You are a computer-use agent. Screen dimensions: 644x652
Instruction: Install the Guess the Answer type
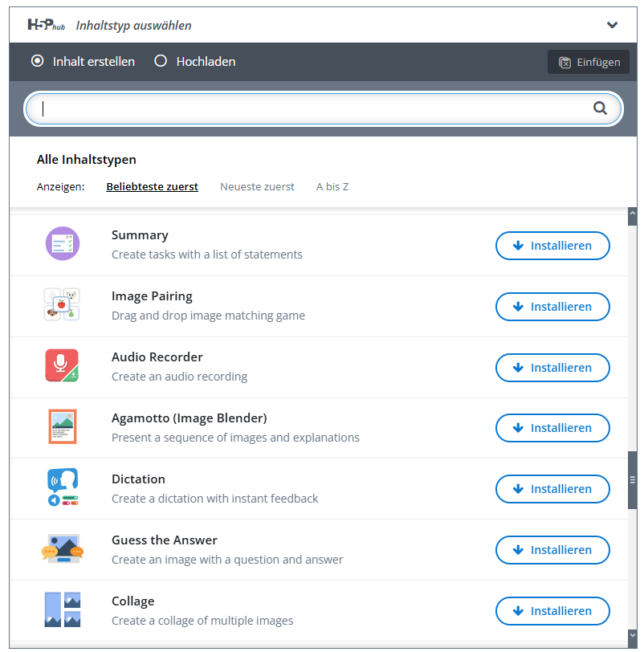(x=552, y=550)
